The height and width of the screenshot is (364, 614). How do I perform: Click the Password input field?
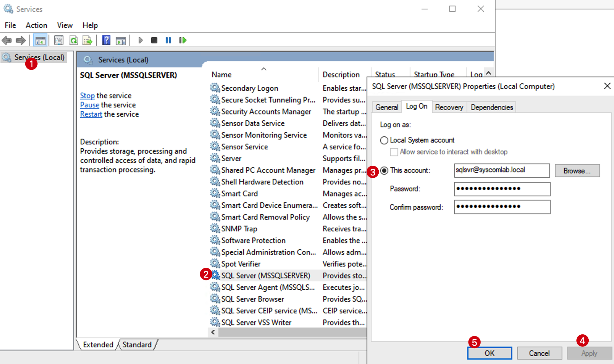[x=502, y=189]
